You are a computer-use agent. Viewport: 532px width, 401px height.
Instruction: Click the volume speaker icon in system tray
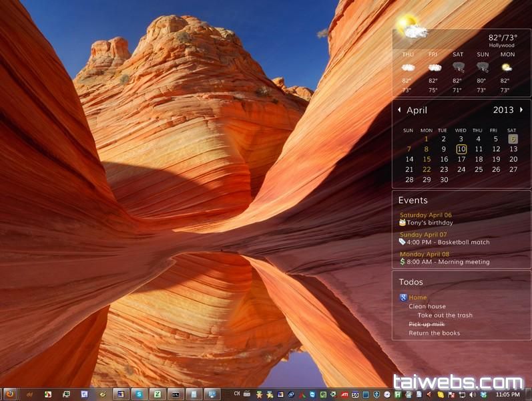tap(471, 394)
